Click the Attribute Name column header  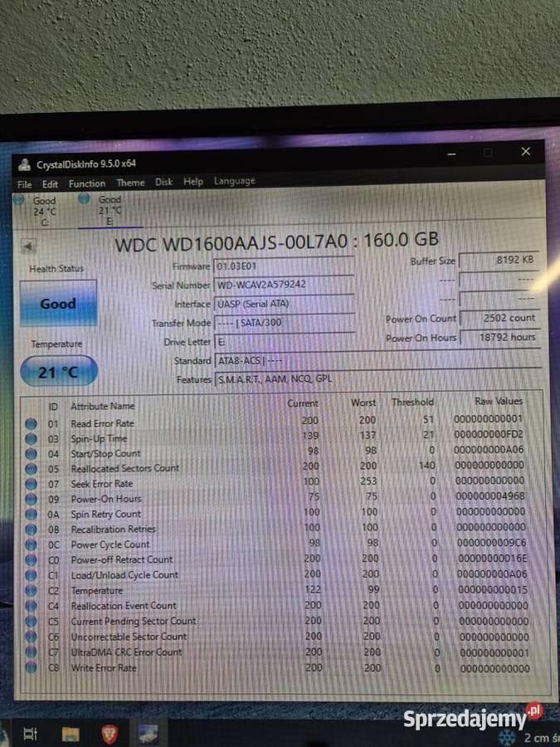[102, 406]
